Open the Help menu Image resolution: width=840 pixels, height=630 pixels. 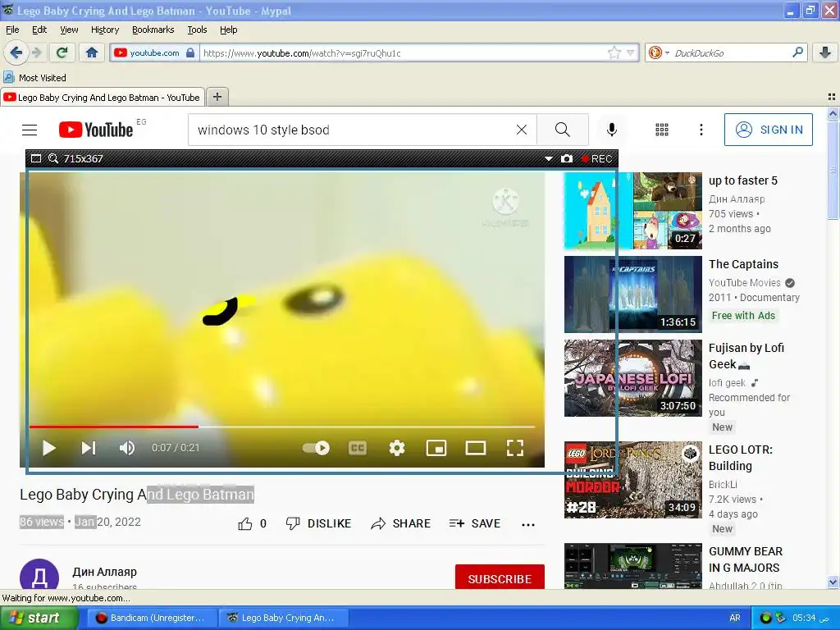pos(228,30)
